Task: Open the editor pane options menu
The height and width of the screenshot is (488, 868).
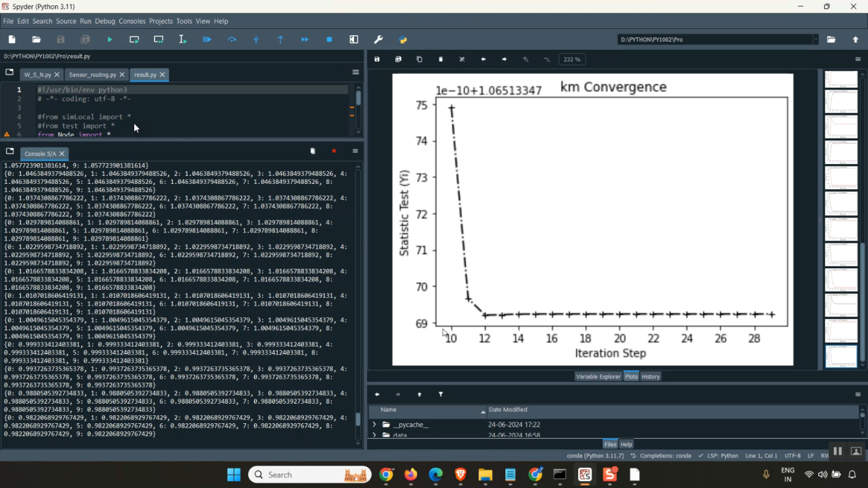Action: click(x=355, y=72)
